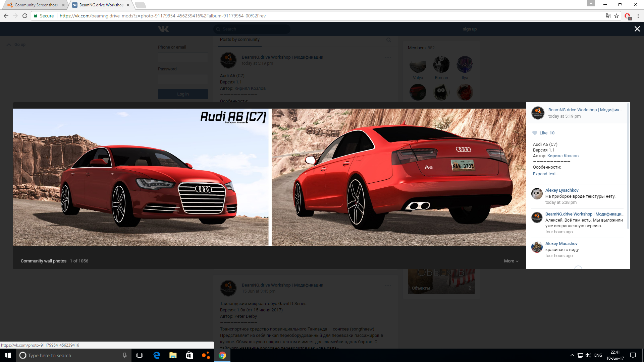
Task: Click the Secure site info indicator
Action: [x=44, y=16]
